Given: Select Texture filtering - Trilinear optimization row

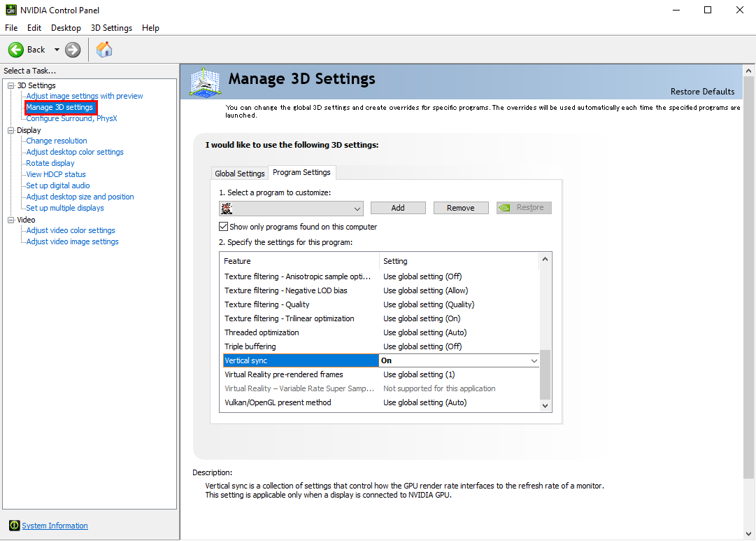Looking at the screenshot, I should (x=380, y=318).
